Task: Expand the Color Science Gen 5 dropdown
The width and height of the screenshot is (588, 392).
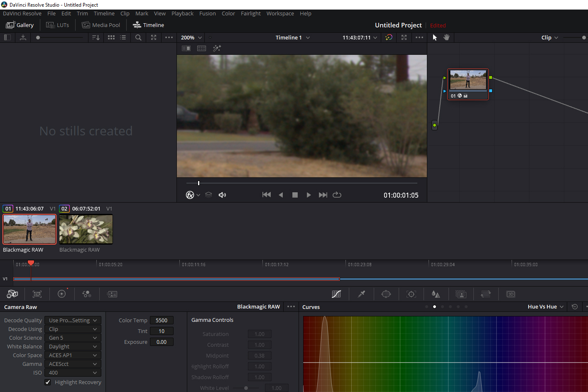Action: pyautogui.click(x=73, y=338)
